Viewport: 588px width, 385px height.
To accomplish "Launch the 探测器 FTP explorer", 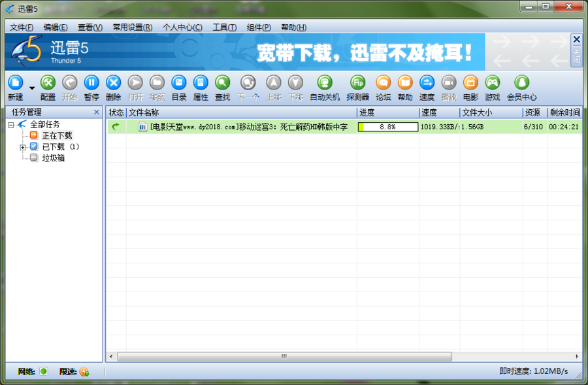I will [x=358, y=82].
